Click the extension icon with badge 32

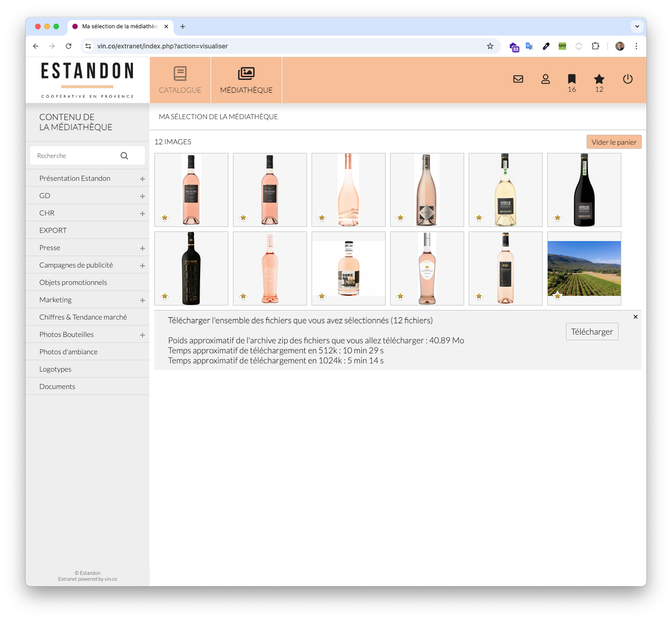pos(514,47)
